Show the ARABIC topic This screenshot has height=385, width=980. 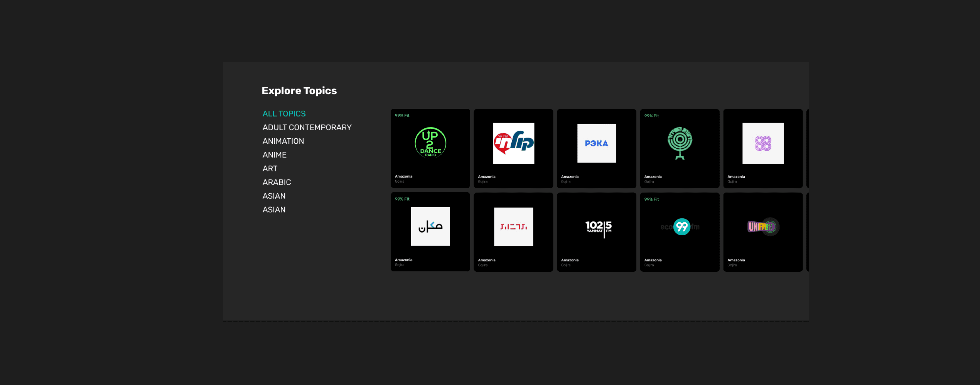tap(277, 182)
